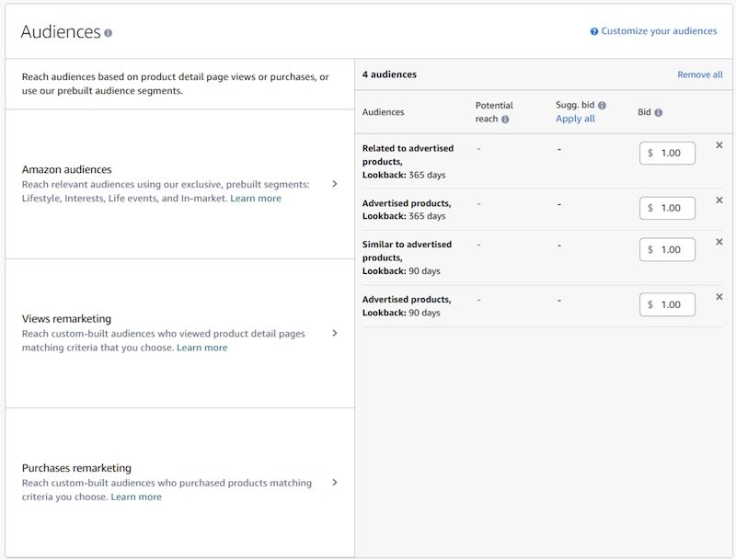This screenshot has width=736, height=560.
Task: Select the Views remarketing heading
Action: point(66,319)
